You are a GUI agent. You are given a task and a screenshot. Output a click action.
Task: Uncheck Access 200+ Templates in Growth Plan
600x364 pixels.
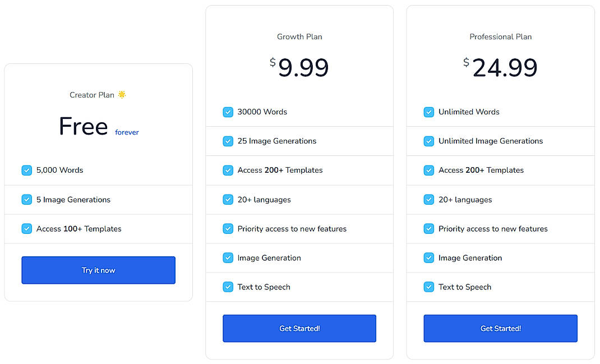pyautogui.click(x=228, y=170)
